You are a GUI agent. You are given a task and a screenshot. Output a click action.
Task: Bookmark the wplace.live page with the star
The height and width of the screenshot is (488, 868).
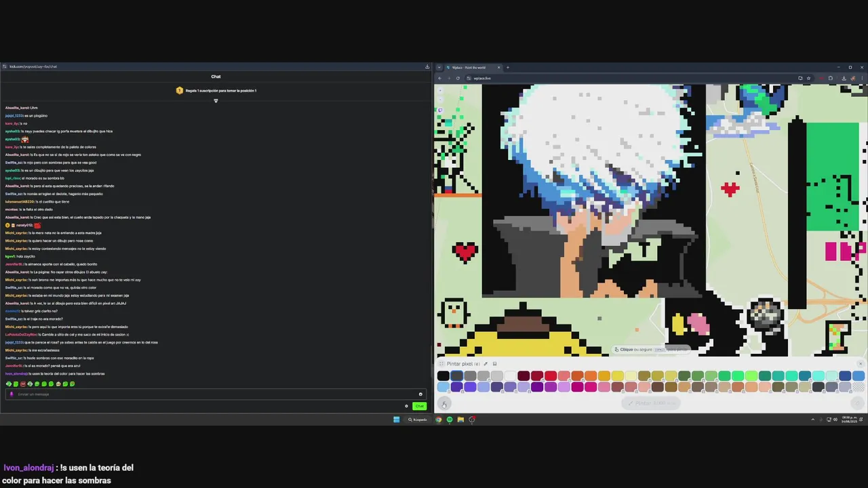pos(808,78)
